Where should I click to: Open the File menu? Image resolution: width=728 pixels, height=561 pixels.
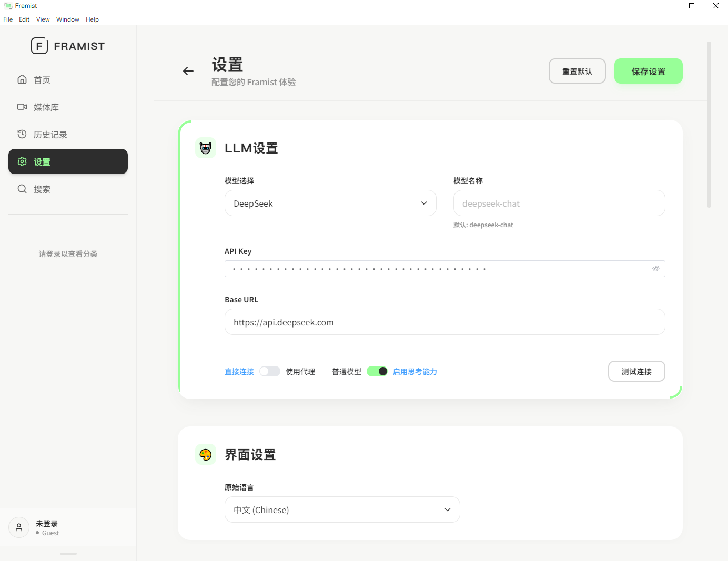pos(8,19)
